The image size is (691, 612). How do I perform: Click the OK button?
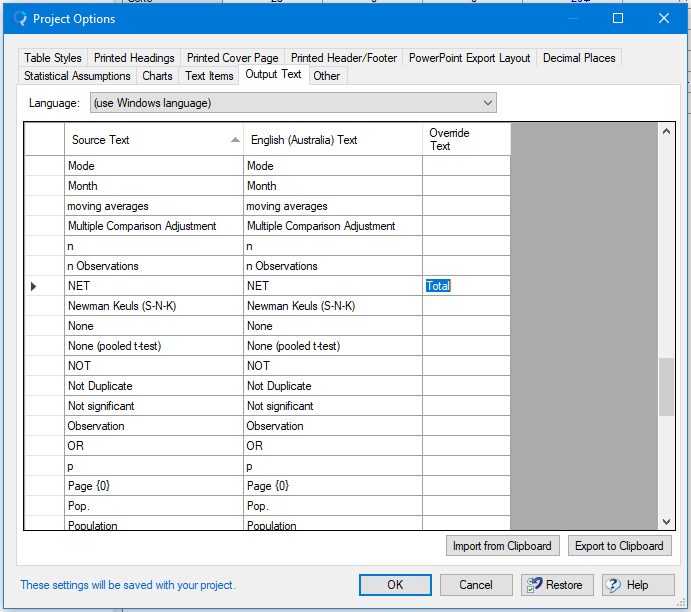(395, 585)
